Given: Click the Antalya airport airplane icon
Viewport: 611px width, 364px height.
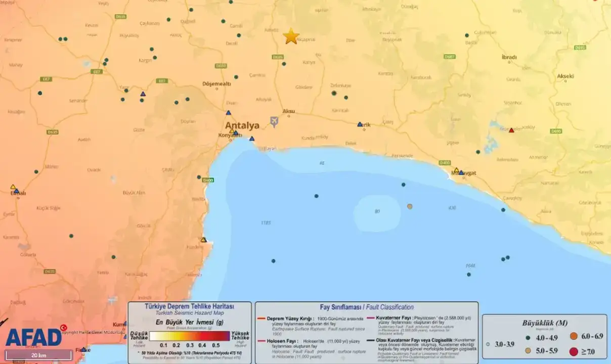Looking at the screenshot, I should click(x=274, y=122).
